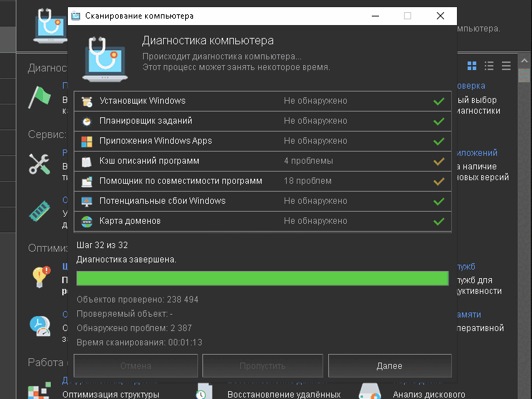This screenshot has width=532, height=399.
Task: Click green checkmark for Приложения Windows Apps
Action: click(439, 141)
